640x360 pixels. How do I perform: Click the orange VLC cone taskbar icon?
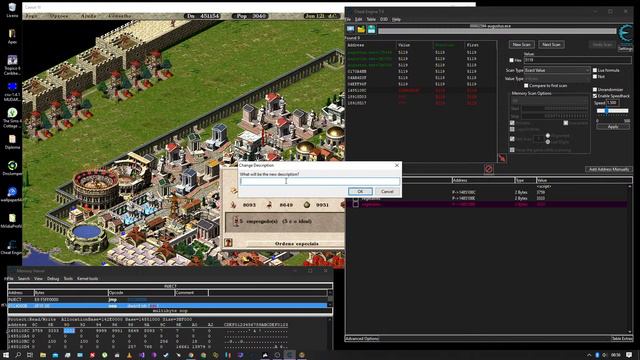(129, 355)
